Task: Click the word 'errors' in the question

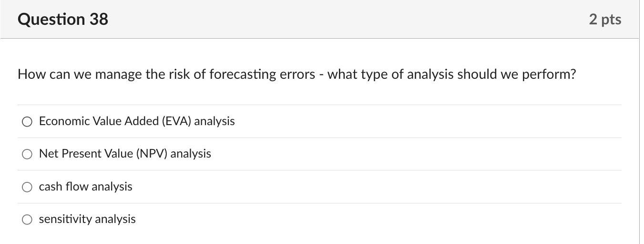Action: [x=298, y=74]
